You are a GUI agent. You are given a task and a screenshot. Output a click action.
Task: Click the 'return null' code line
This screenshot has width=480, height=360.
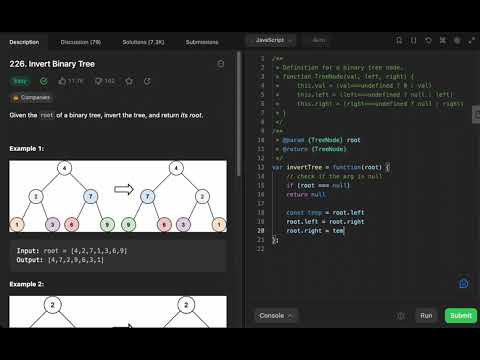click(306, 194)
